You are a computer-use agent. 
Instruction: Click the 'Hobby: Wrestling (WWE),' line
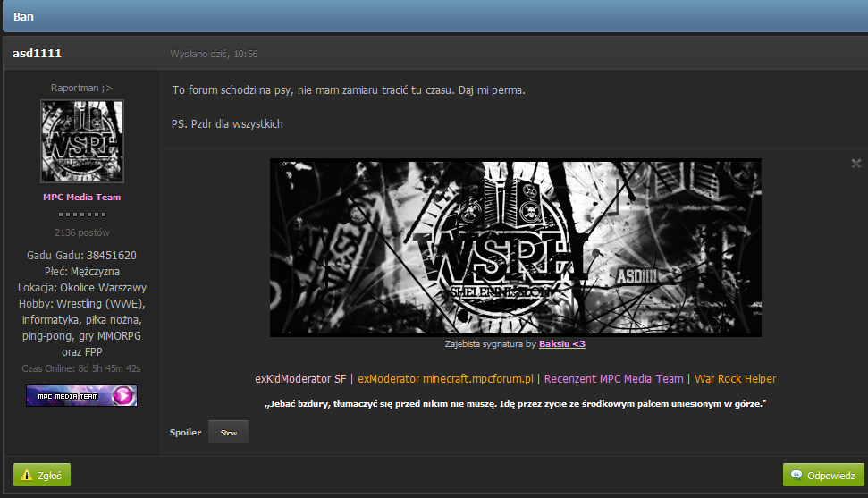(82, 304)
